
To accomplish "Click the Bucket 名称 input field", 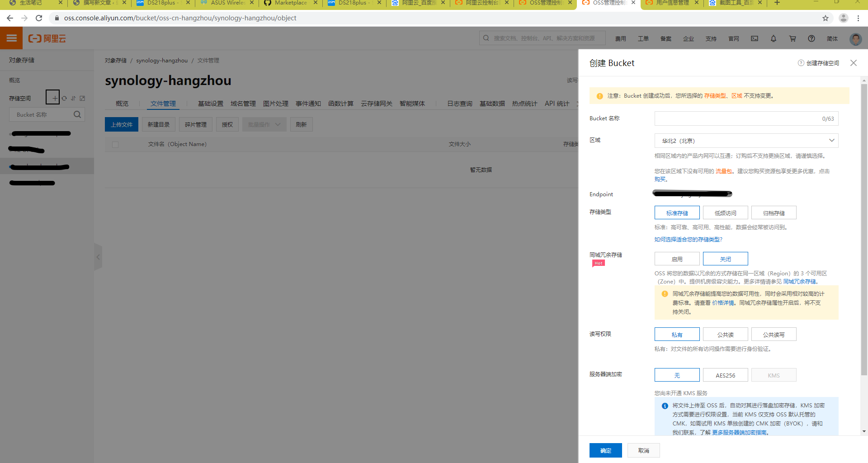I will coord(737,118).
